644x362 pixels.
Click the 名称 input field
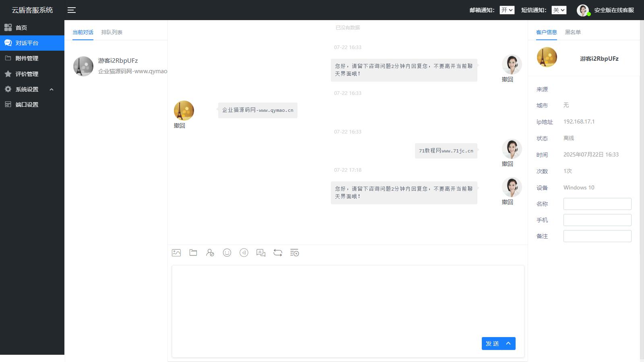597,204
